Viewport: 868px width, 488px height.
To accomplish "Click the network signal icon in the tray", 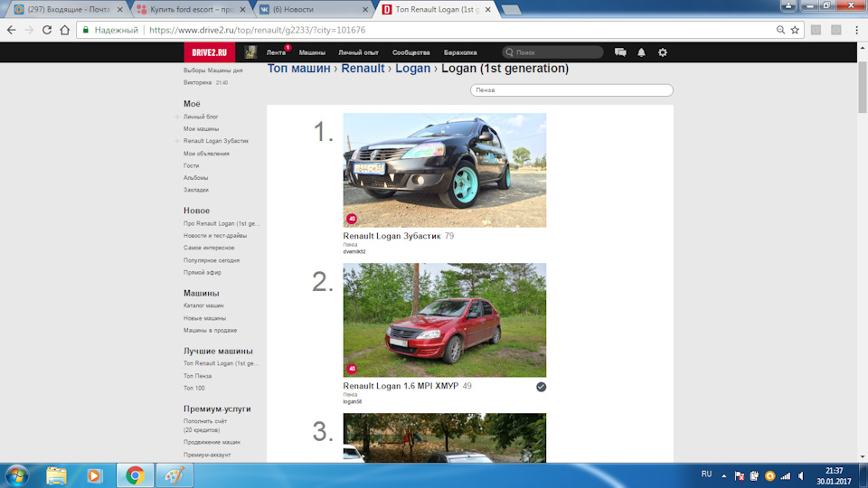I will click(786, 476).
